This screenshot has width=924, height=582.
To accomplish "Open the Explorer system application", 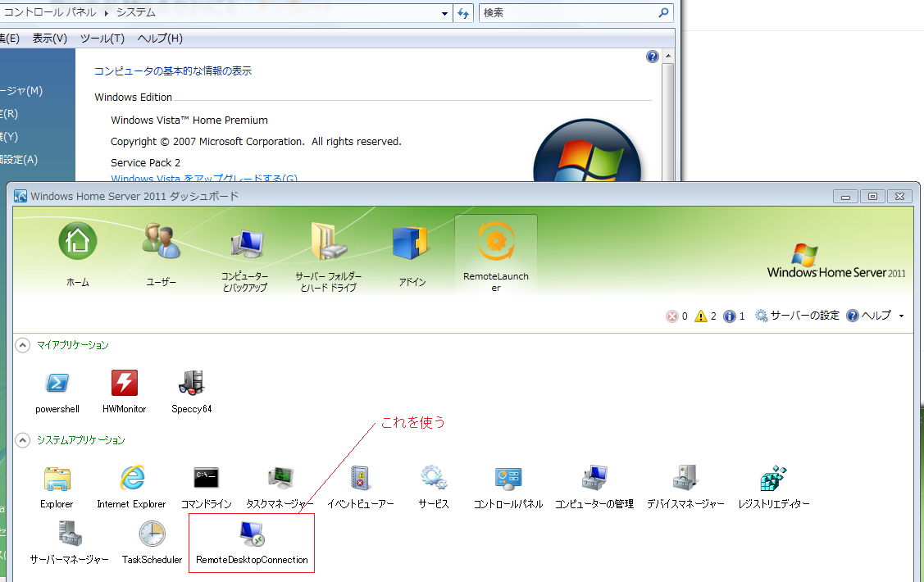I will click(x=57, y=487).
